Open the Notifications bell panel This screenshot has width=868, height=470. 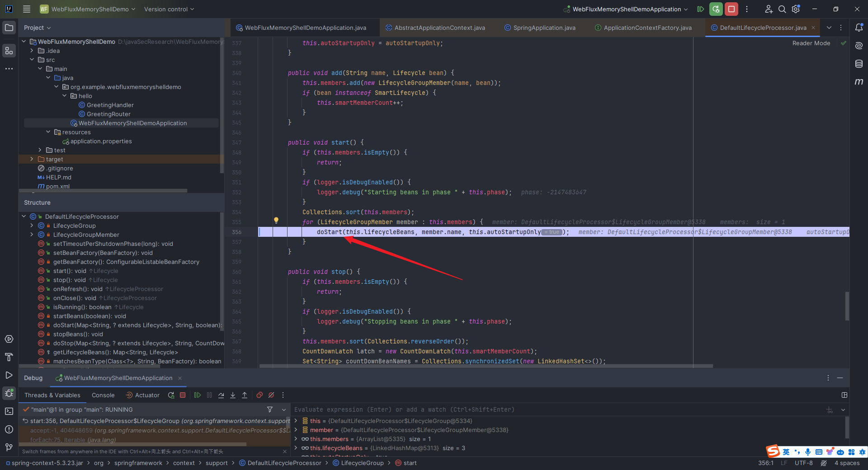(859, 28)
